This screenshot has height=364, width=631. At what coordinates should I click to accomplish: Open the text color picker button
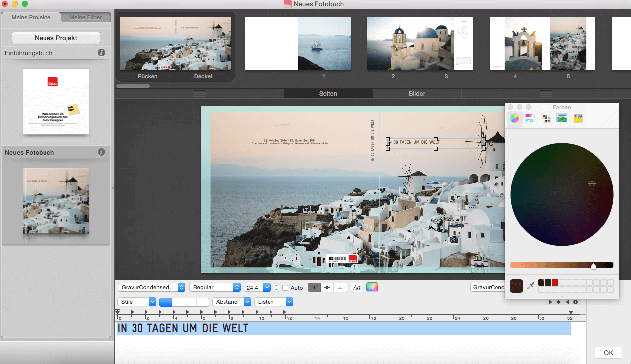[x=372, y=287]
